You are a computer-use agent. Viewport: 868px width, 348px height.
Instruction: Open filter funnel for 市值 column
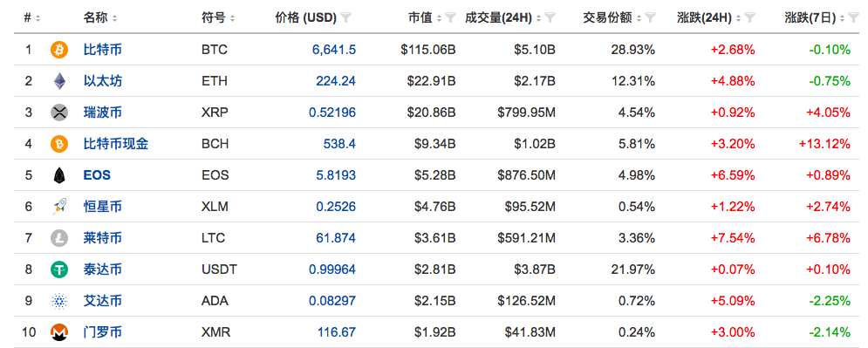(x=451, y=18)
